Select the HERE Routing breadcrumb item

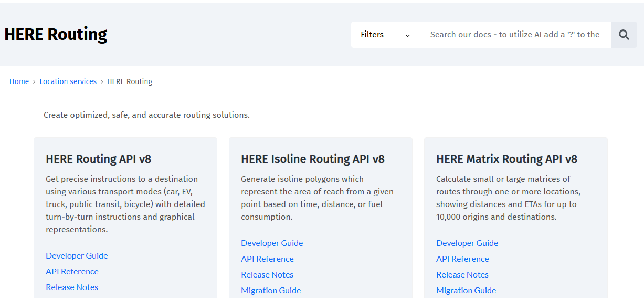coord(130,81)
